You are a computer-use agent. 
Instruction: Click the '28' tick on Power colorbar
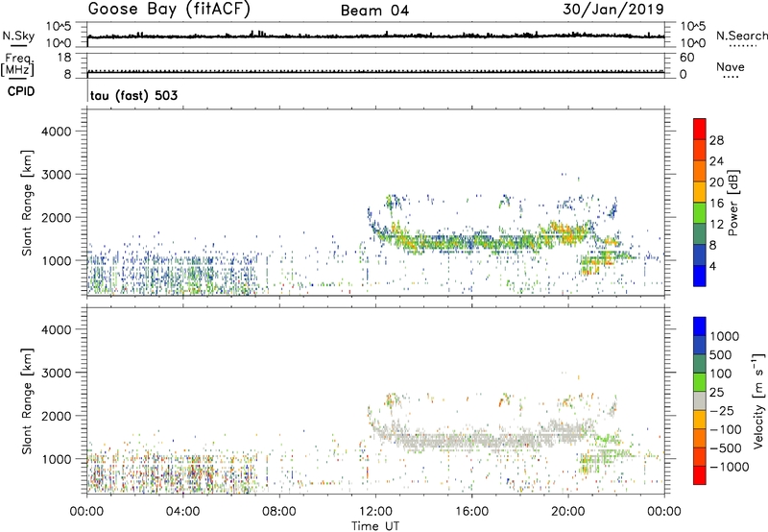point(716,140)
